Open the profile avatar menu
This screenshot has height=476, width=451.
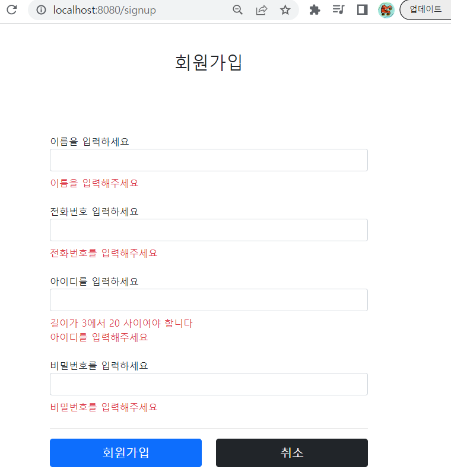tap(386, 10)
